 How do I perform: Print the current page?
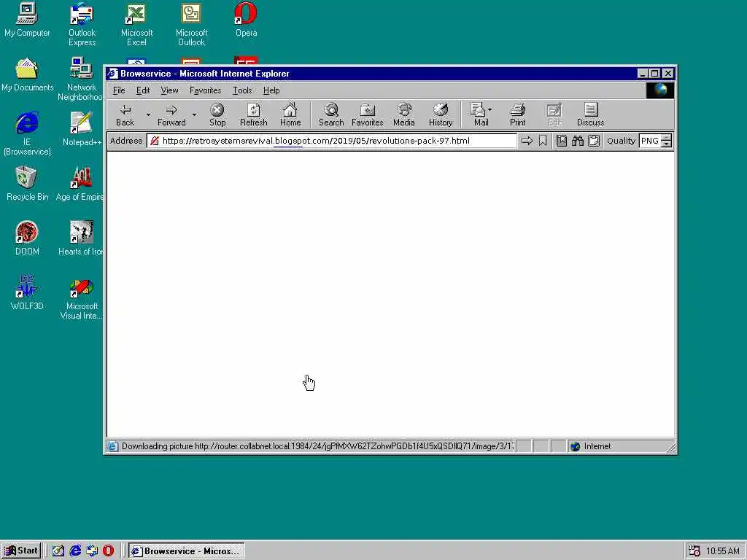coord(517,115)
